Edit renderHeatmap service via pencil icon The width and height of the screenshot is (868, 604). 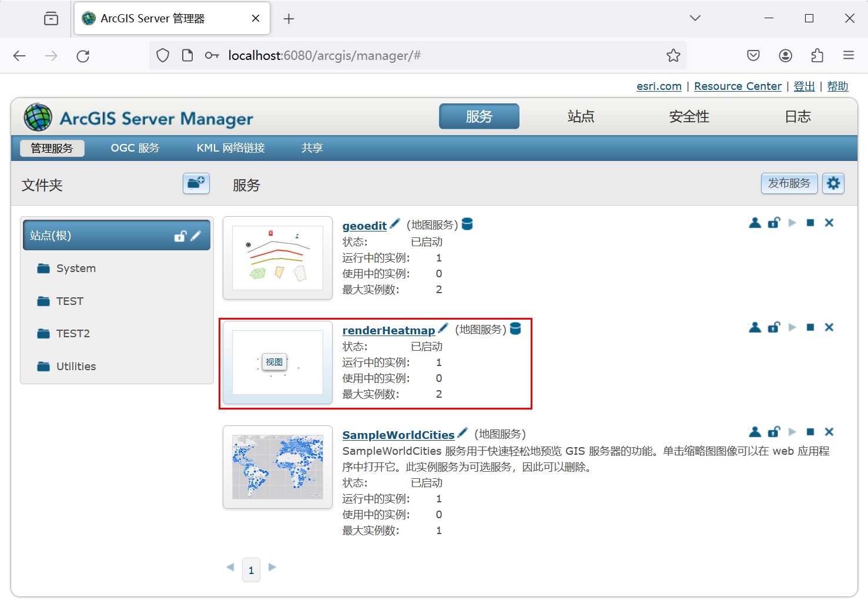pos(443,328)
